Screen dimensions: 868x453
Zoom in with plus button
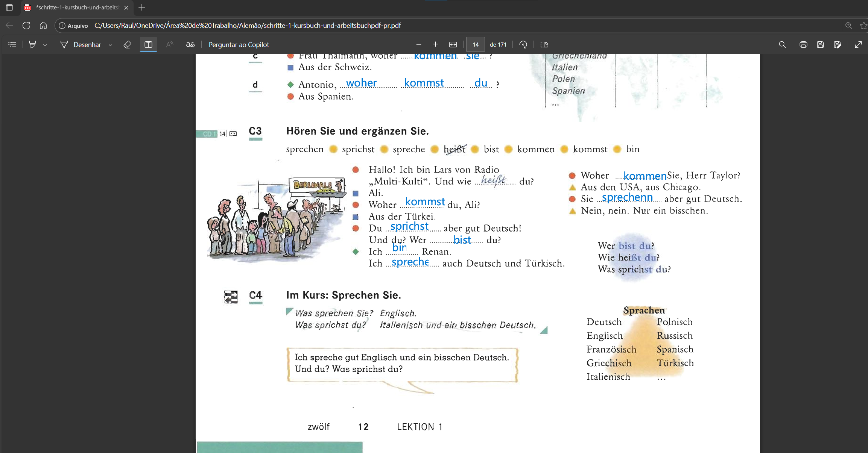coord(435,44)
